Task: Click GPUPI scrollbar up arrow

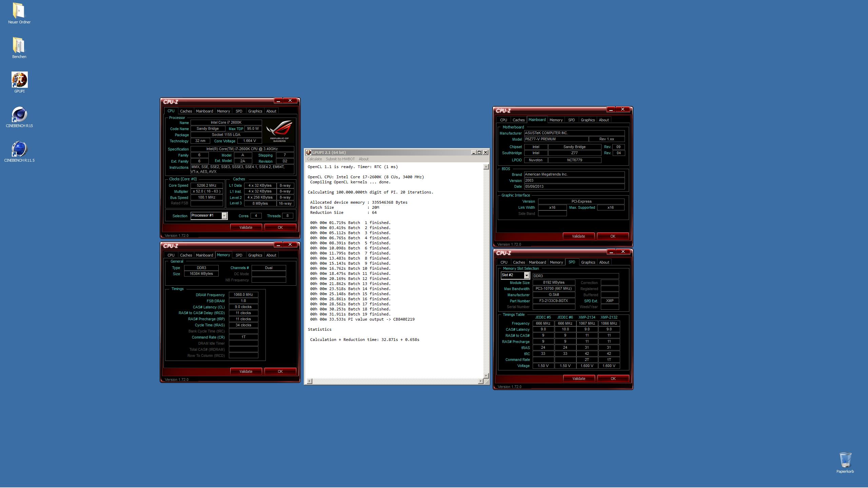Action: [486, 167]
